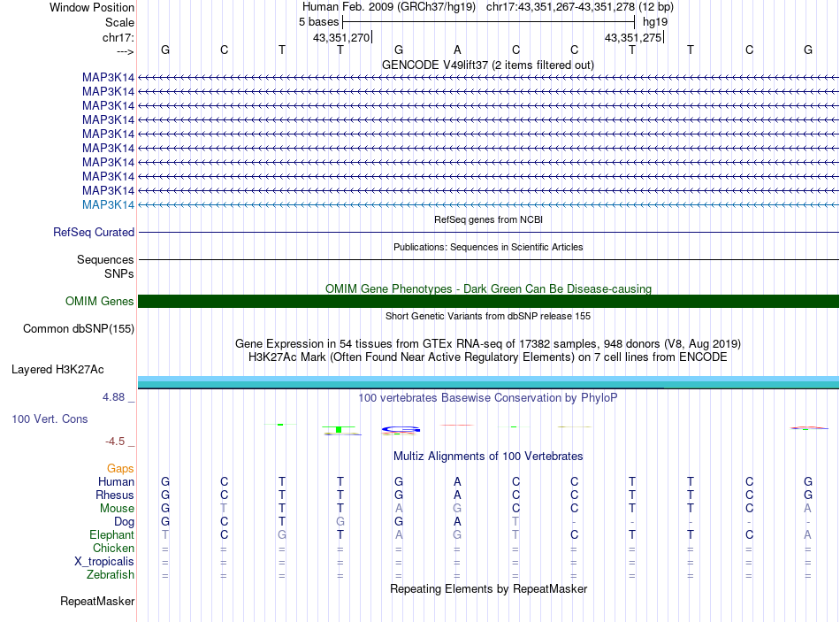Click the chr17: base position label

point(118,37)
